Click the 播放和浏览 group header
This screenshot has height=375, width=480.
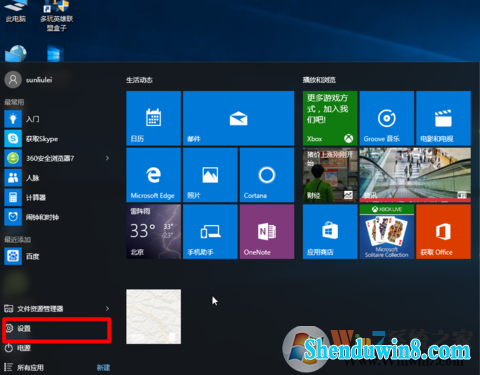coord(319,80)
